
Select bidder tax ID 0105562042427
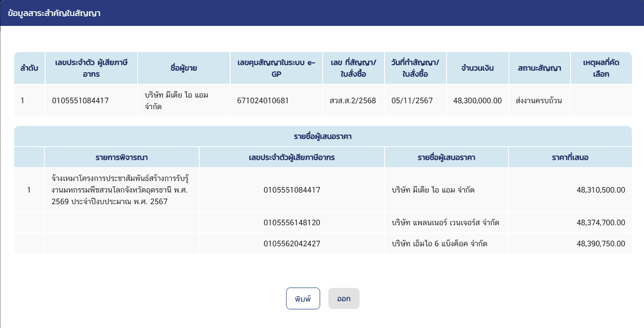tap(292, 243)
